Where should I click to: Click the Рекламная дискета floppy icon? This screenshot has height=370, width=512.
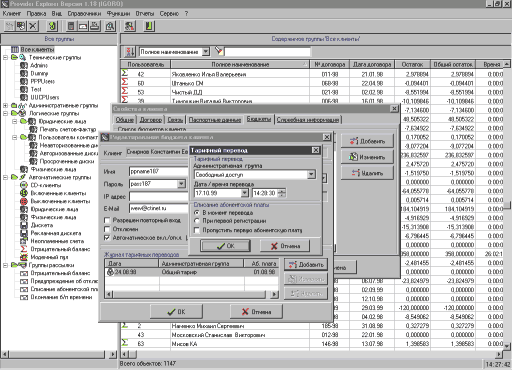(24, 233)
